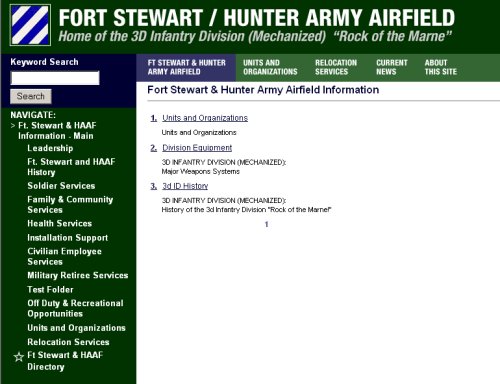Image resolution: width=500 pixels, height=384 pixels.
Task: Click 'History of the 3d Infantry Division' description
Action: (x=246, y=210)
